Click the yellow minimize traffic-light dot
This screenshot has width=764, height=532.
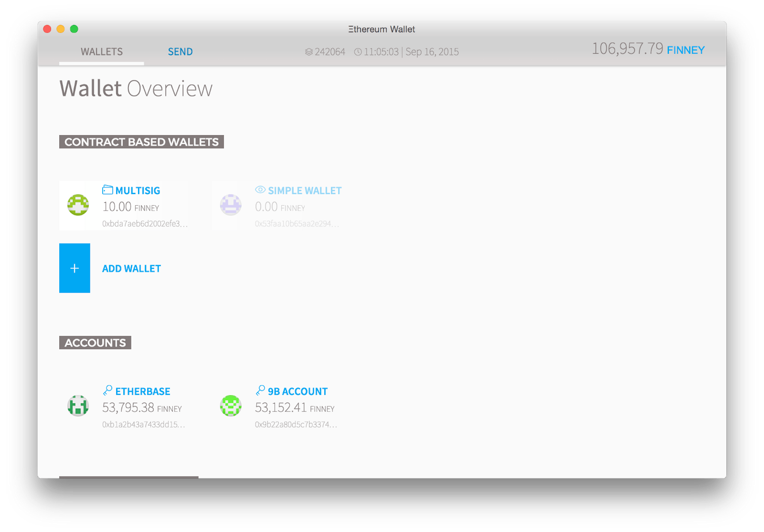coord(60,29)
